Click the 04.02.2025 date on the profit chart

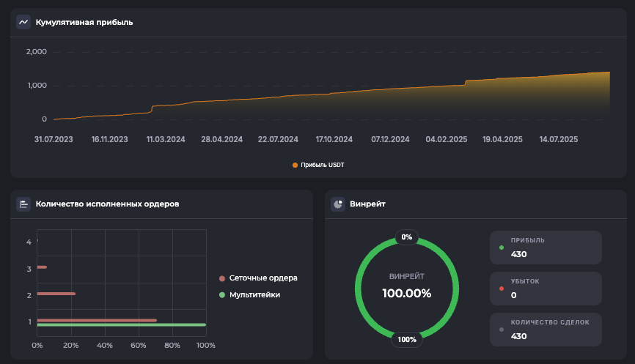pos(446,139)
